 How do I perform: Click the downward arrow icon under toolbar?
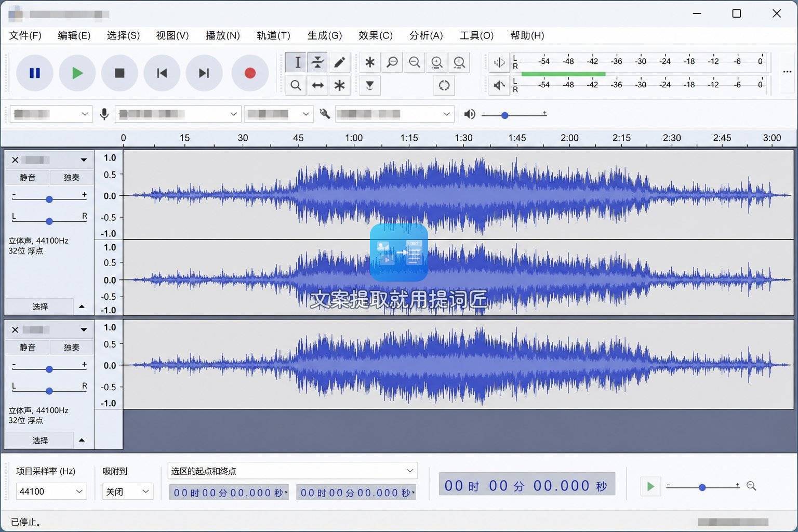pos(370,85)
